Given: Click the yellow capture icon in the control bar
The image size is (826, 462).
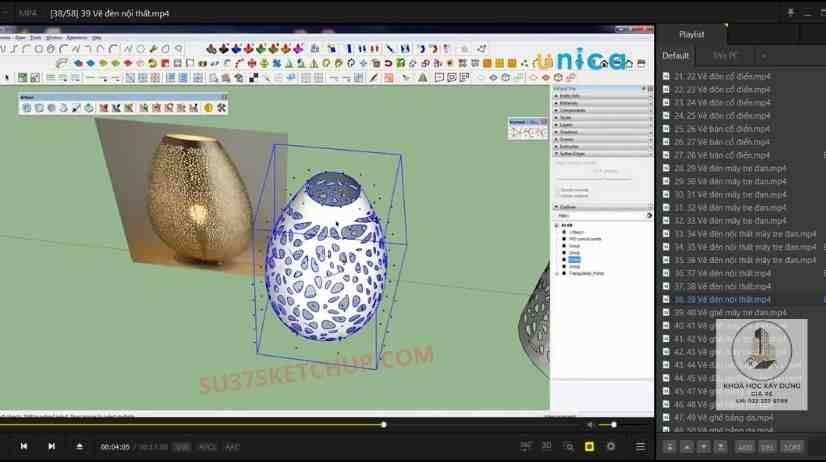Looking at the screenshot, I should (589, 446).
